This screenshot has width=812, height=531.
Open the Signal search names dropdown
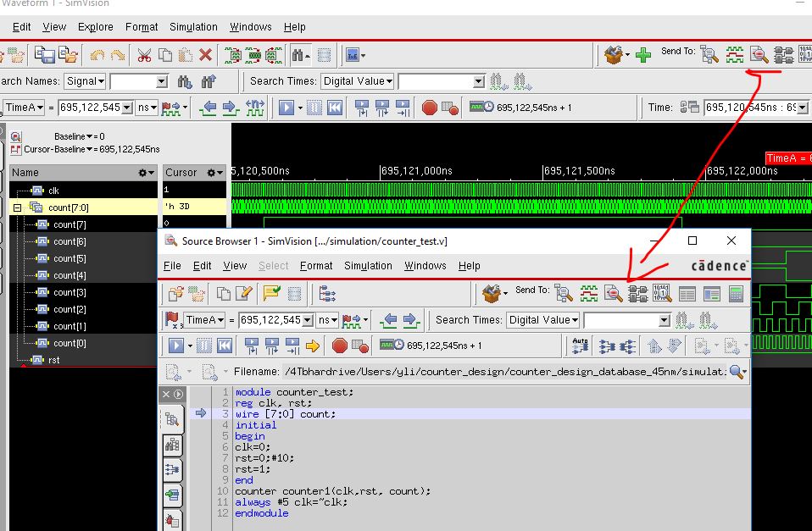[86, 81]
